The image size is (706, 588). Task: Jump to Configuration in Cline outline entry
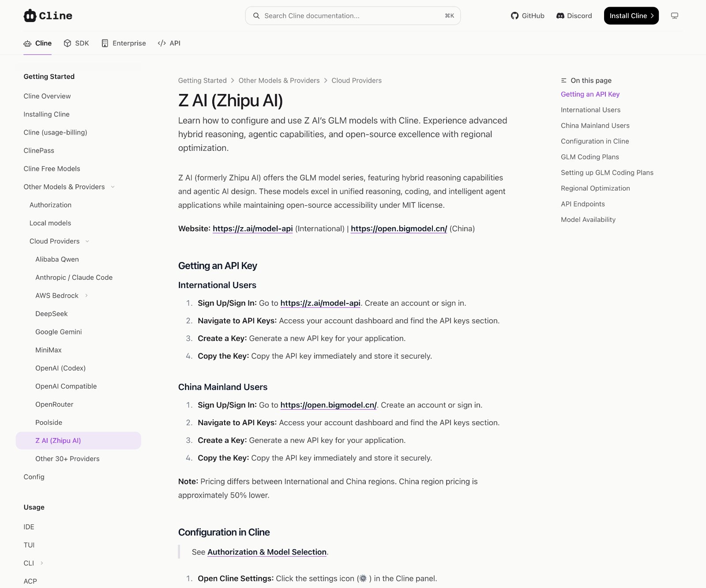[x=595, y=141]
